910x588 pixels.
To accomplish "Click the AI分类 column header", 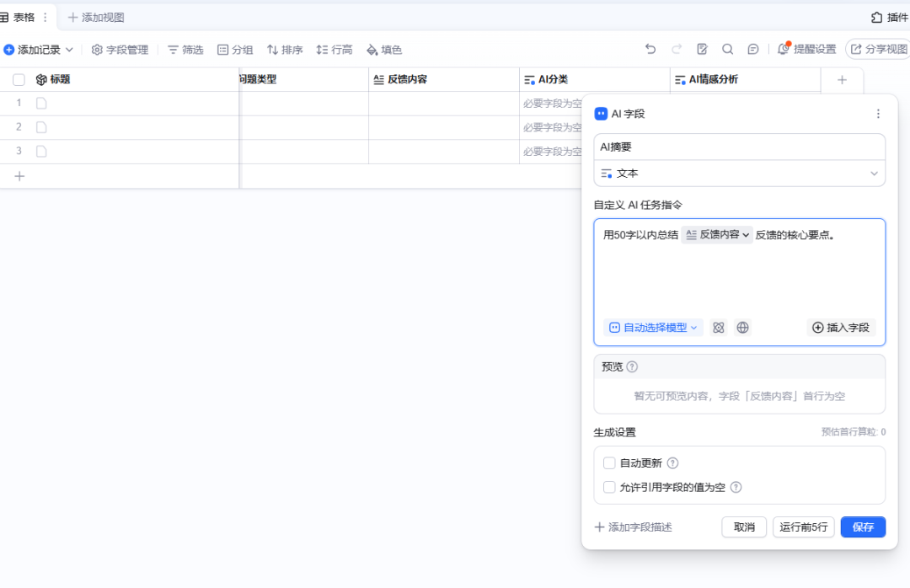I will 594,79.
